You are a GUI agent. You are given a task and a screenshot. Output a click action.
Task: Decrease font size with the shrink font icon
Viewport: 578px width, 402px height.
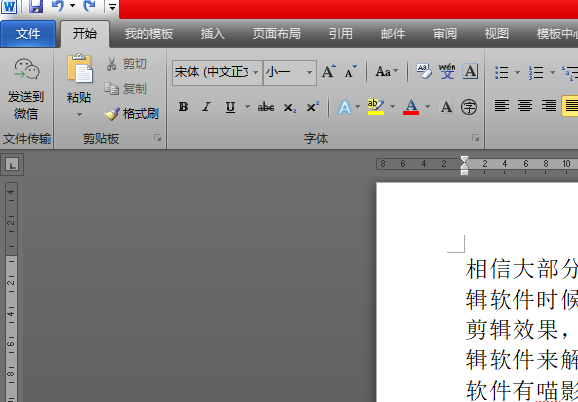[x=351, y=71]
